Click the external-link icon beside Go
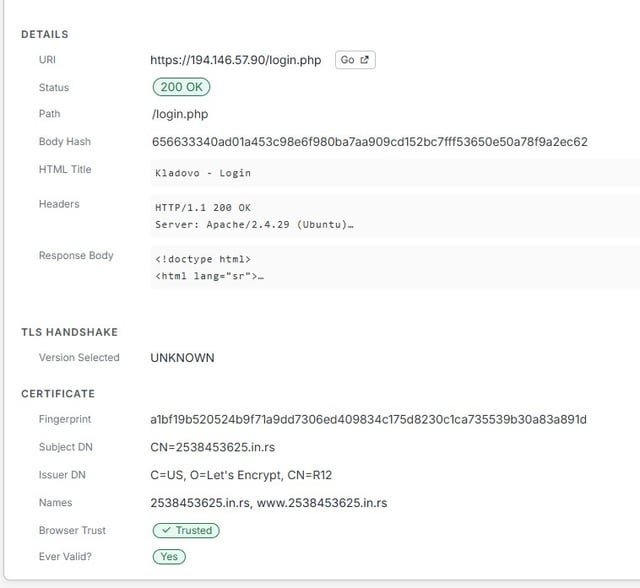Screen dimensions: 640x588 click(365, 60)
